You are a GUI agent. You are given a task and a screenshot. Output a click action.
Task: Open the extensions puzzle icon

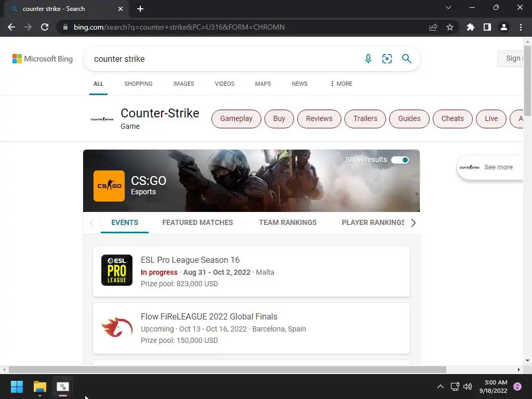471,27
